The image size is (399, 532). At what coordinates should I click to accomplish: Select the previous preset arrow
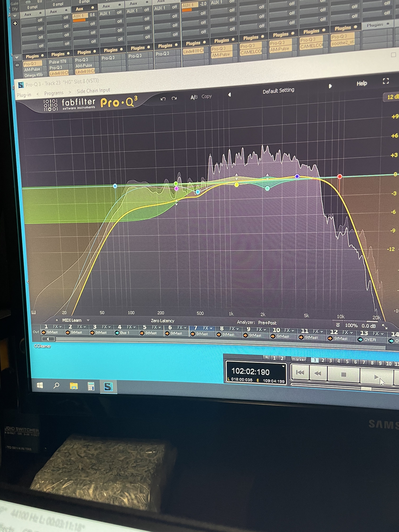pos(229,94)
